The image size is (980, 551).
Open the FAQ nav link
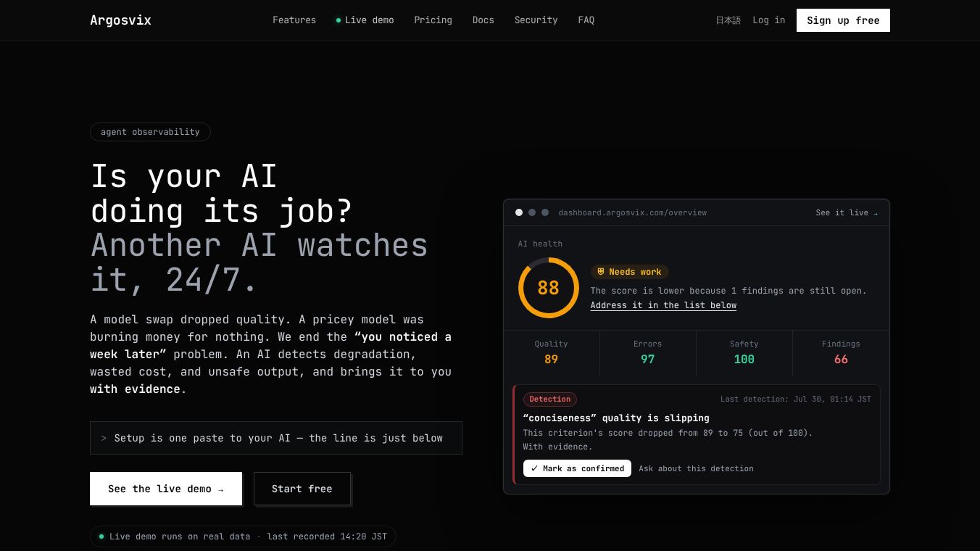[586, 20]
